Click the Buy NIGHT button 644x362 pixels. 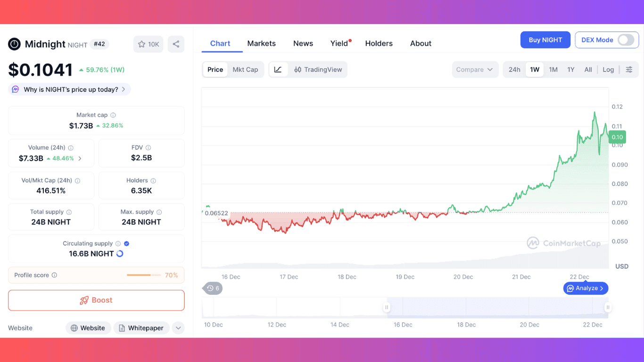tap(545, 40)
